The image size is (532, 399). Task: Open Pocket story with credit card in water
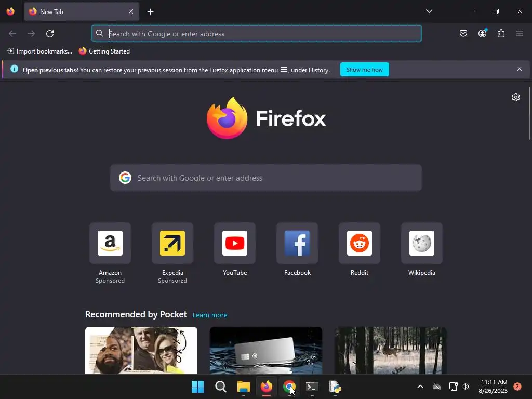pos(265,350)
